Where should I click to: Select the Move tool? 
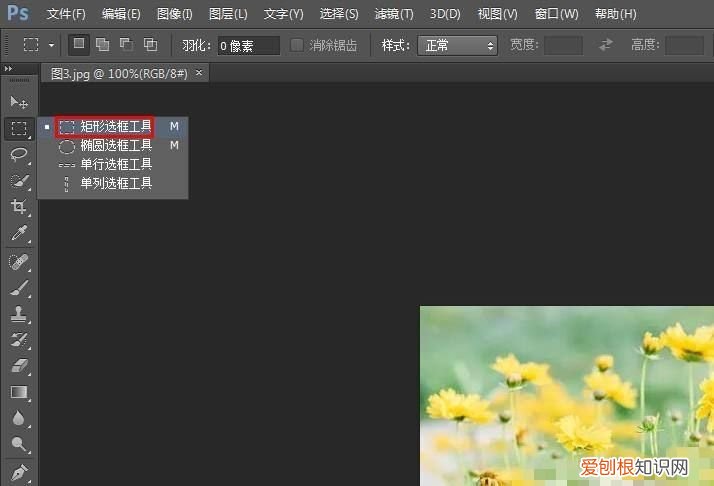(19, 102)
